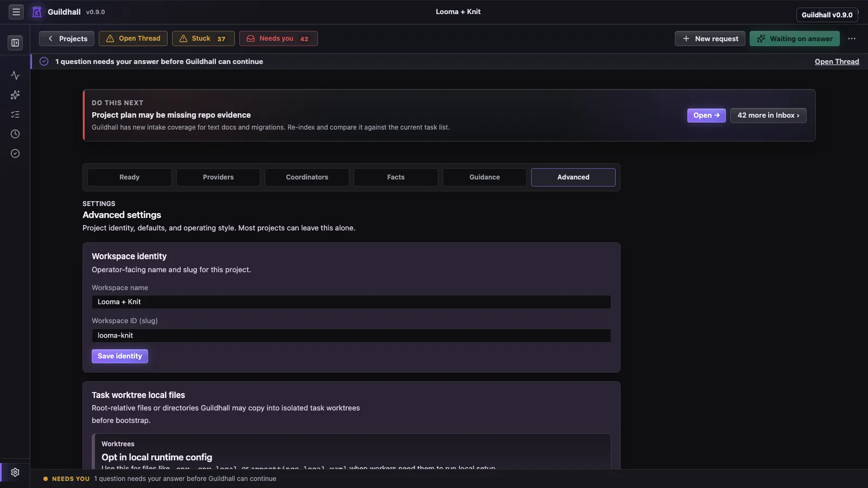Image resolution: width=868 pixels, height=488 pixels.
Task: Click 'Opt in local runtime config' text
Action: click(x=157, y=457)
